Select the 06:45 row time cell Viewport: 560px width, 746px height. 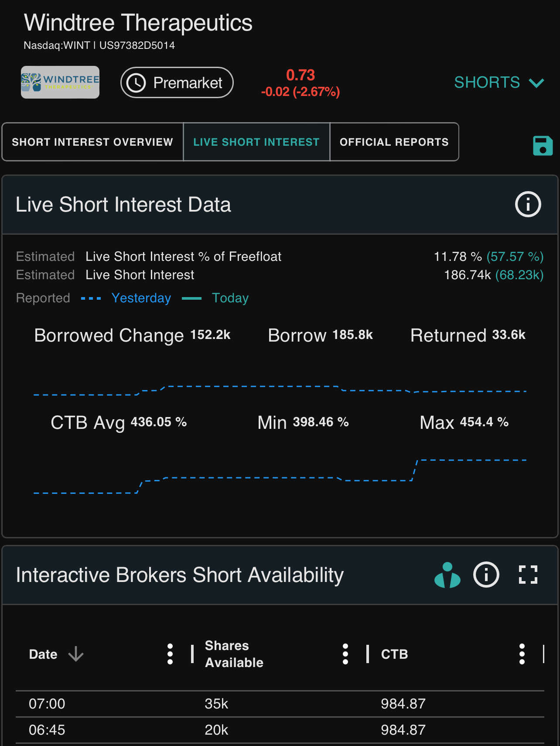point(47,730)
